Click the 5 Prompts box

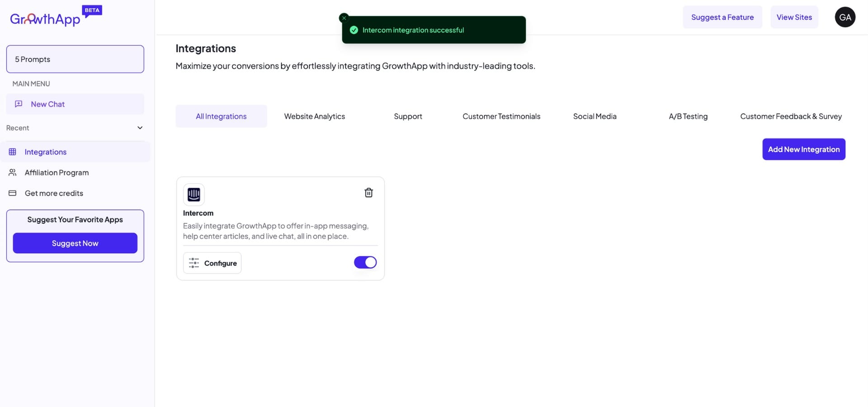click(x=75, y=59)
